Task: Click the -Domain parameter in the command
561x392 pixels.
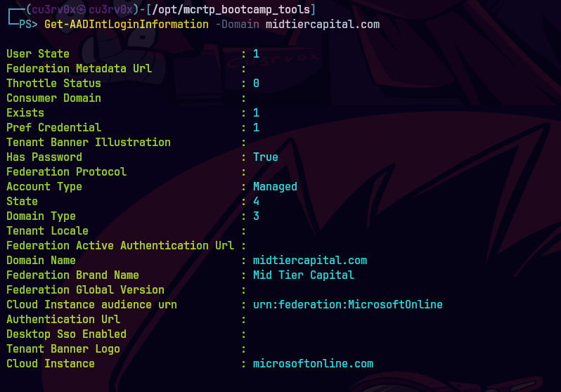Action: tap(237, 24)
